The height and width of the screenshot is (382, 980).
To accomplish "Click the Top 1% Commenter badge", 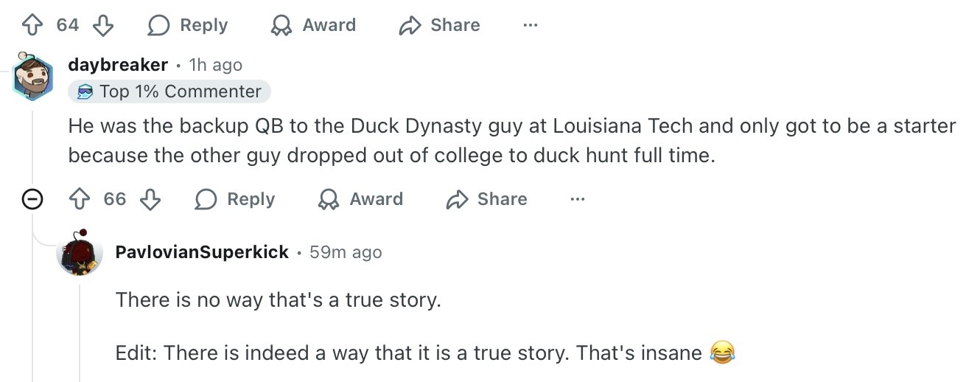I will click(x=169, y=91).
